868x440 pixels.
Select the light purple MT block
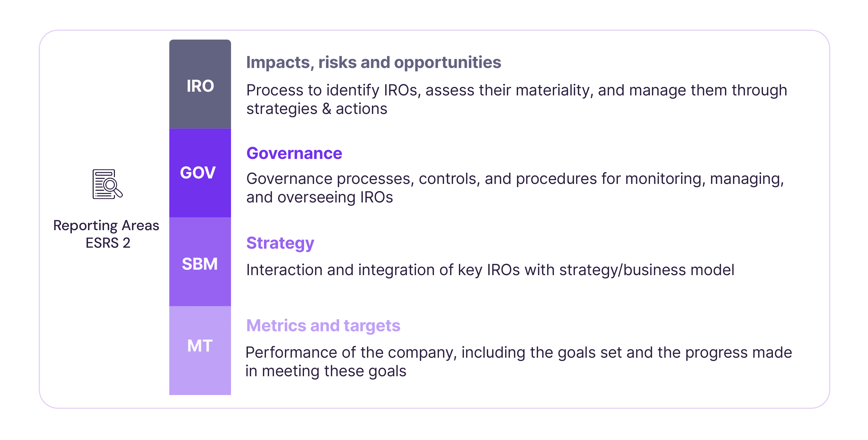(x=200, y=350)
